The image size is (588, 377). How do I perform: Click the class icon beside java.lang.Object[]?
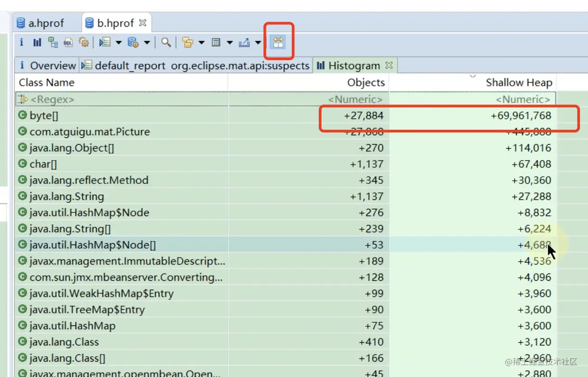tap(22, 148)
